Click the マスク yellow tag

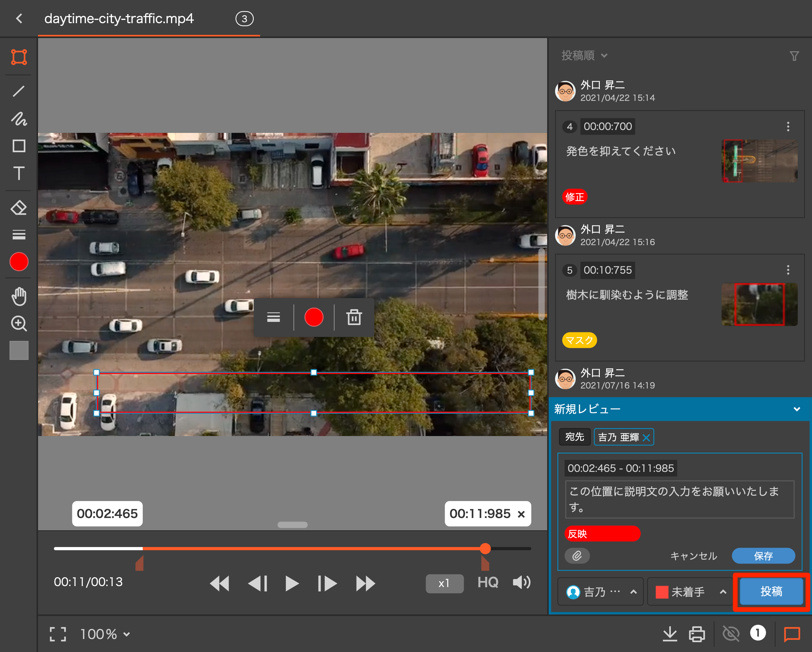[579, 340]
